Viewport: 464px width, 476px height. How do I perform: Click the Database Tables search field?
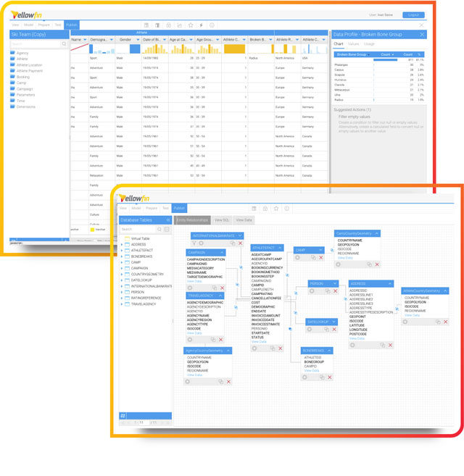point(138,229)
